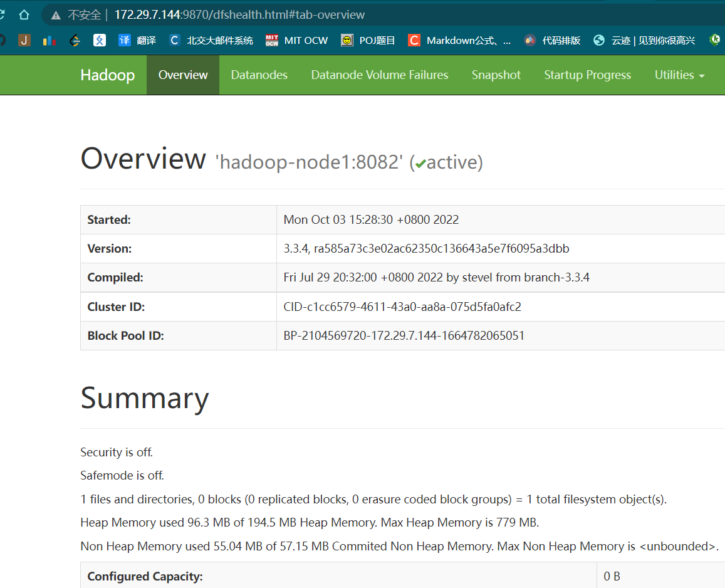725x588 pixels.
Task: Open the POJ题目 bookmark
Action: point(368,40)
